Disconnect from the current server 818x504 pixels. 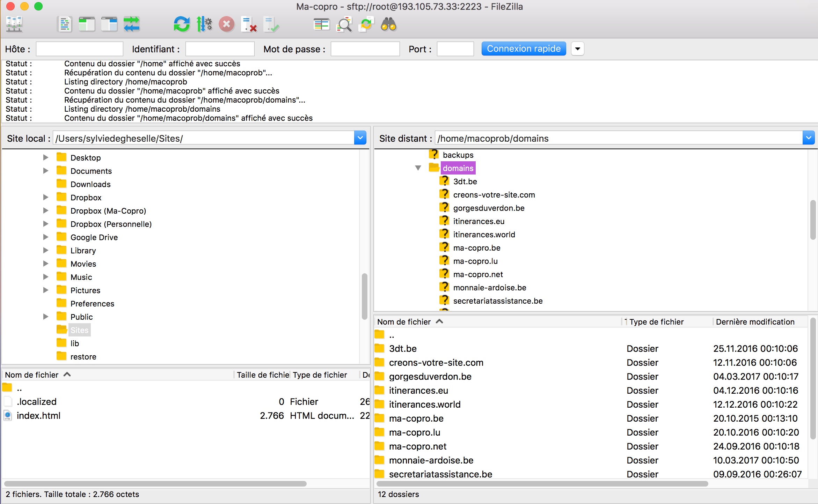(249, 24)
